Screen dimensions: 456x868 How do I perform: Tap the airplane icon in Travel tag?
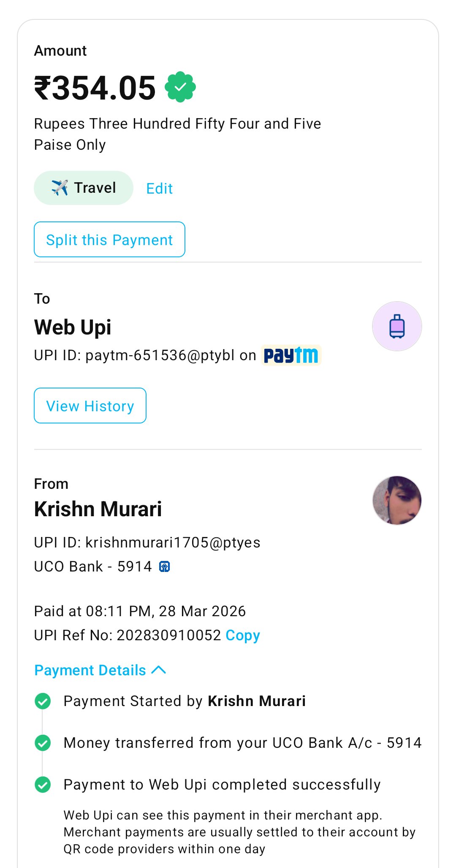[60, 188]
